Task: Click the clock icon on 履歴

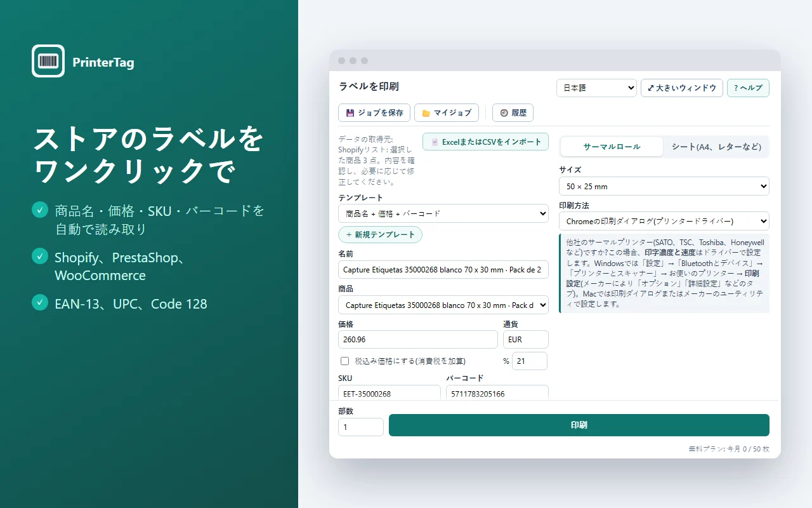Action: pyautogui.click(x=504, y=113)
